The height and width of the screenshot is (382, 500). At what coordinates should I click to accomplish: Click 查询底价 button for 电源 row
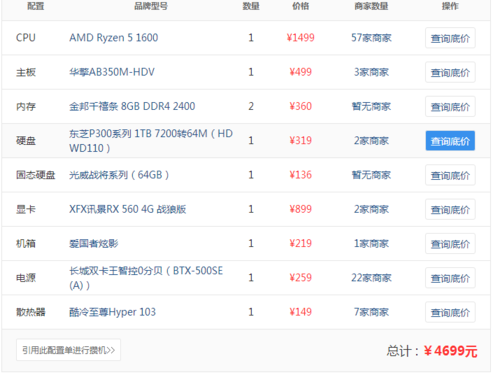tap(450, 278)
